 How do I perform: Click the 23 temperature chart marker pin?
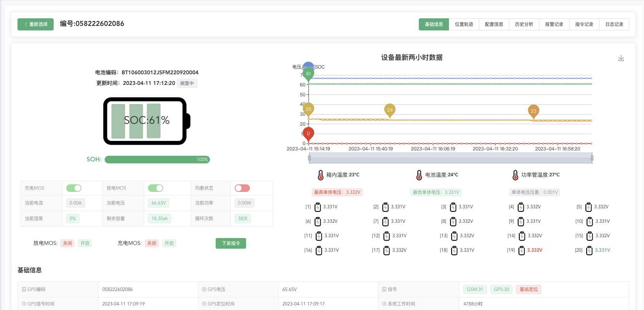click(x=534, y=112)
